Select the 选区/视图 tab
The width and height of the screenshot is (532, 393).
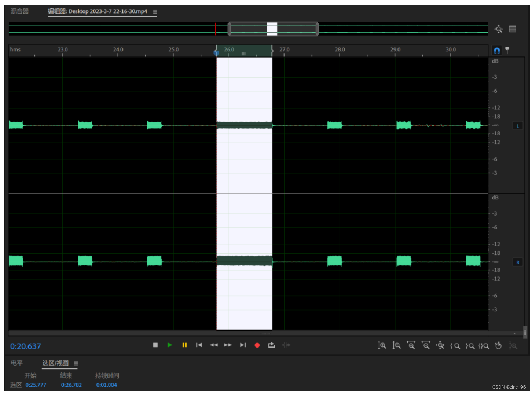[x=55, y=363]
